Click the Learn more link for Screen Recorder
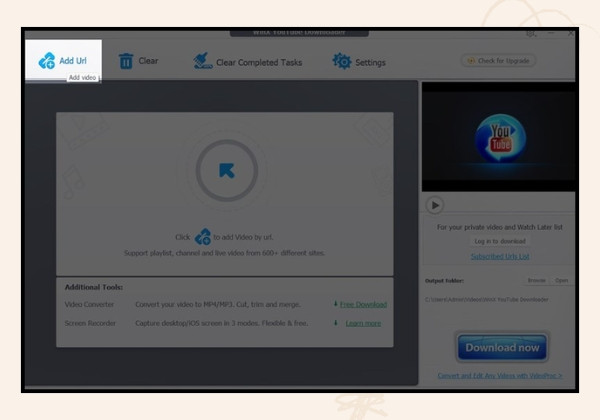 coord(363,323)
